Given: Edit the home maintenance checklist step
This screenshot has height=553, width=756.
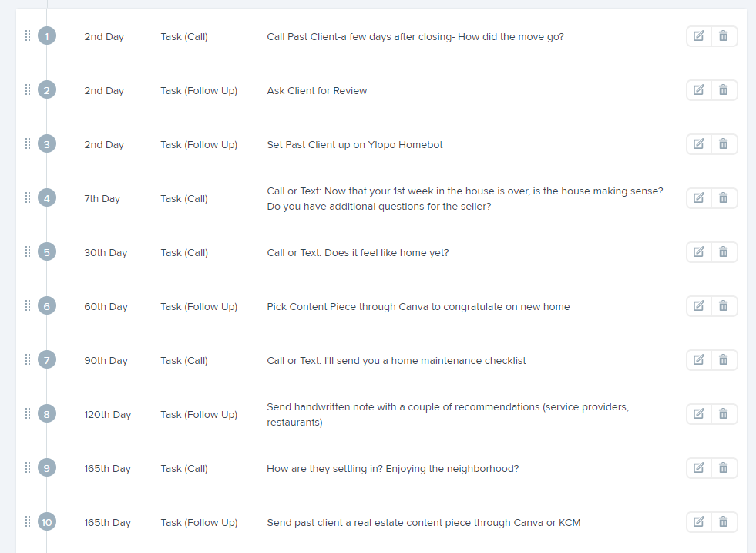Looking at the screenshot, I should [699, 360].
